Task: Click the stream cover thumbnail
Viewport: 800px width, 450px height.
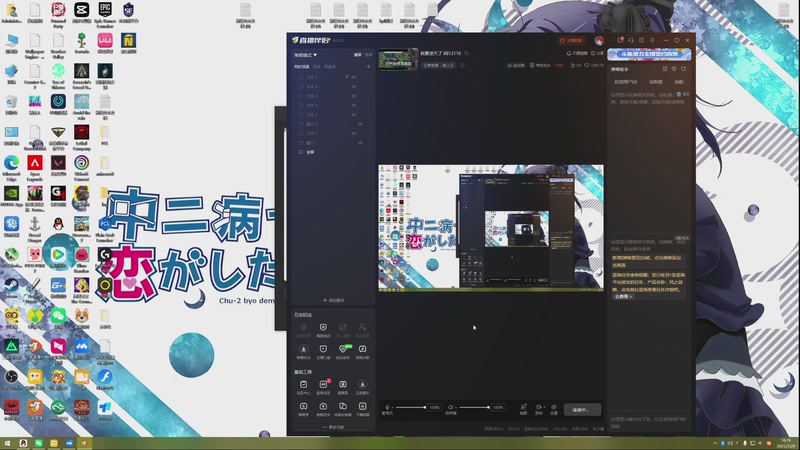Action: tap(398, 59)
